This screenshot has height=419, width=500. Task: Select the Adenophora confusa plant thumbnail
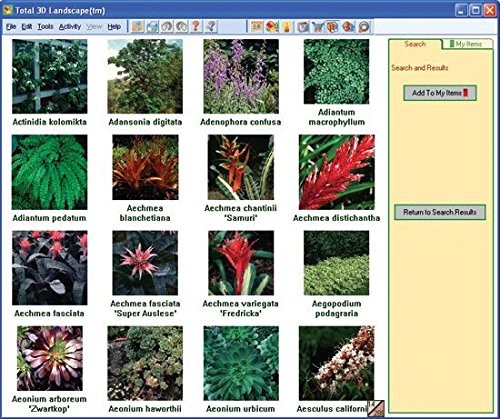click(x=241, y=76)
